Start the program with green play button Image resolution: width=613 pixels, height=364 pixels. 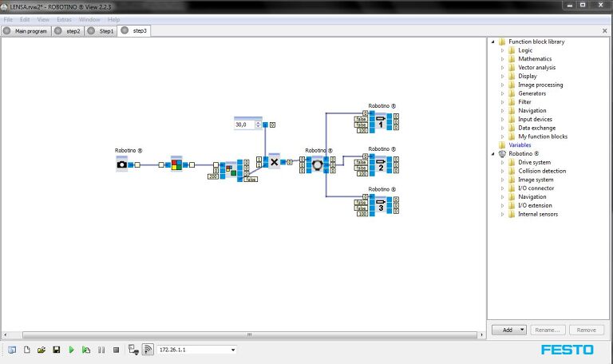(x=71, y=350)
